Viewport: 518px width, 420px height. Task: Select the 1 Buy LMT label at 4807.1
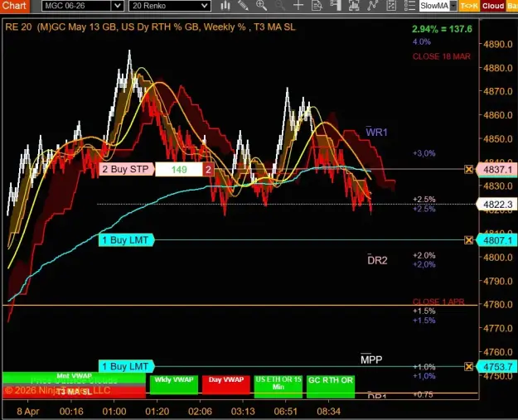tap(126, 240)
